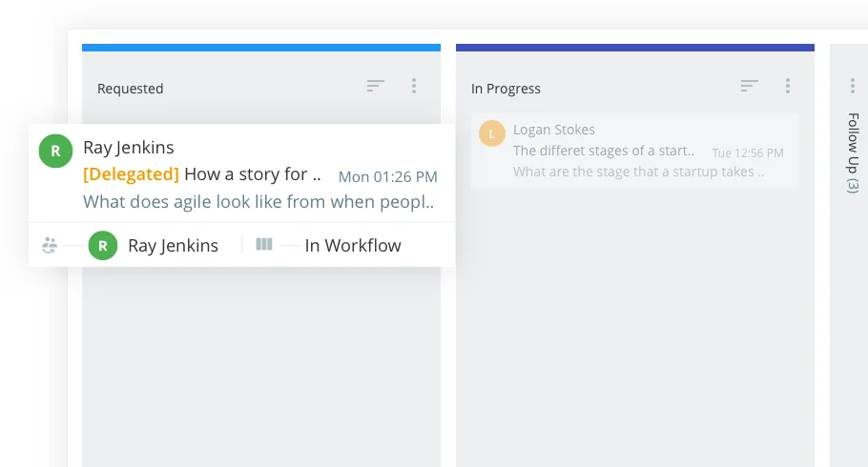Click small Ray Jenkins assignee avatar
868x467 pixels.
click(x=103, y=246)
